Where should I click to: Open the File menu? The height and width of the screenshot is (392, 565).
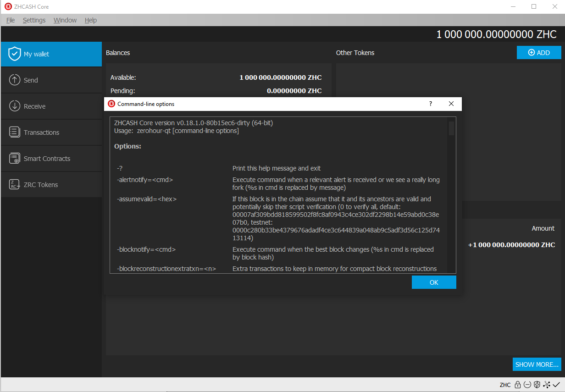click(x=11, y=20)
